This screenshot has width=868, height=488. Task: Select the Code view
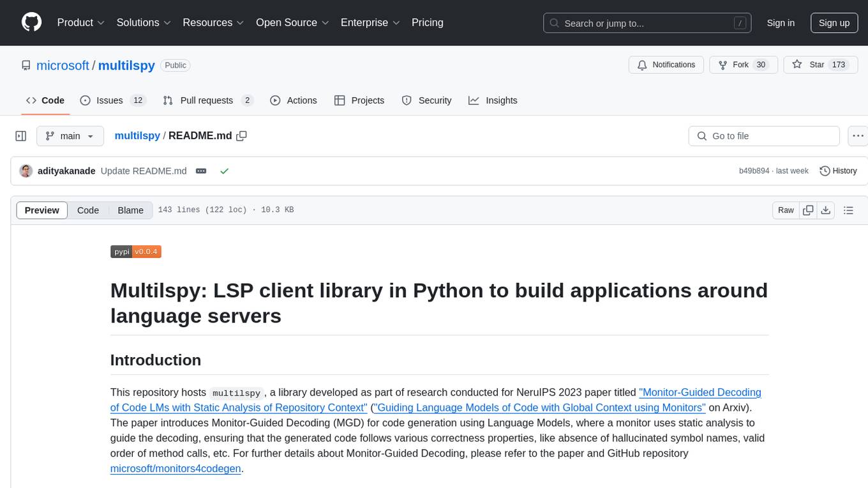(88, 210)
